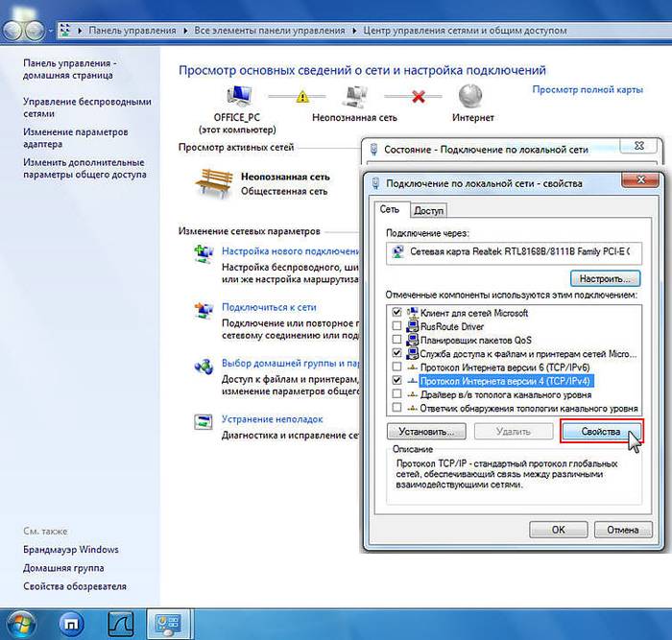Click the Свойства button

click(x=601, y=432)
